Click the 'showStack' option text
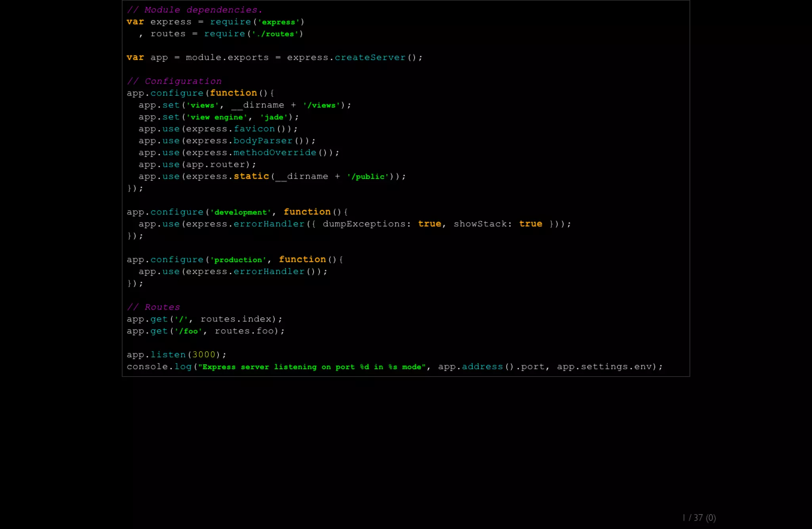 [x=480, y=224]
